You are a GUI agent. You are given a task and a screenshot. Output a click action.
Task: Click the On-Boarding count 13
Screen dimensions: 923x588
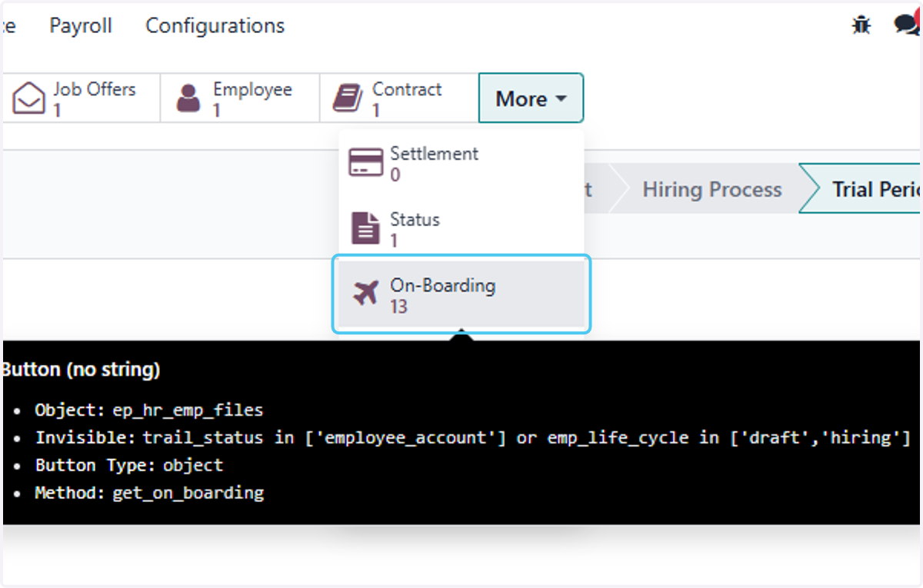[398, 307]
